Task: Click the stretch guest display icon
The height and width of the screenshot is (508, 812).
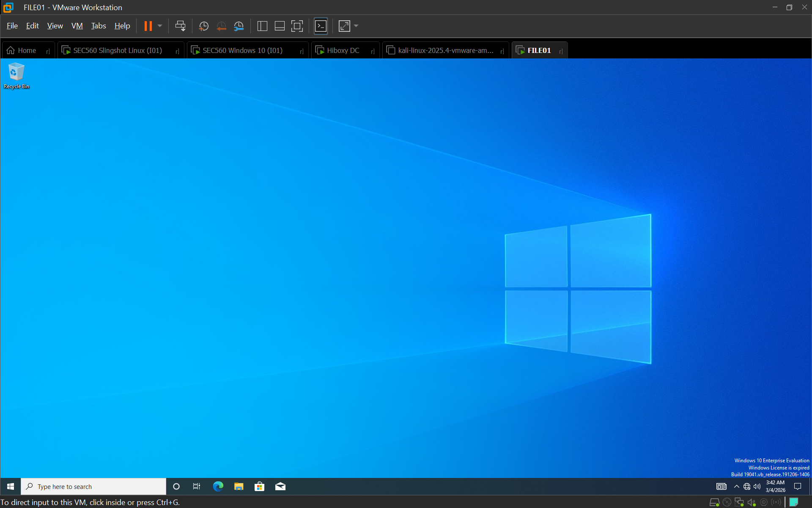Action: (344, 26)
